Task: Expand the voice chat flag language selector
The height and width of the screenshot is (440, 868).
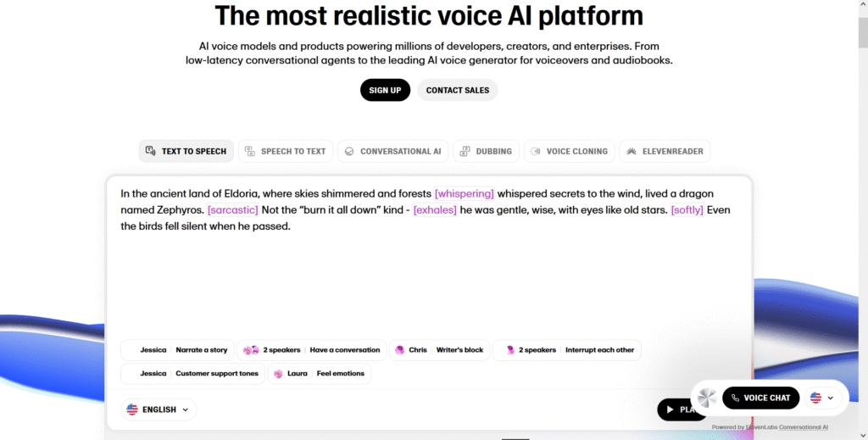Action: point(822,398)
